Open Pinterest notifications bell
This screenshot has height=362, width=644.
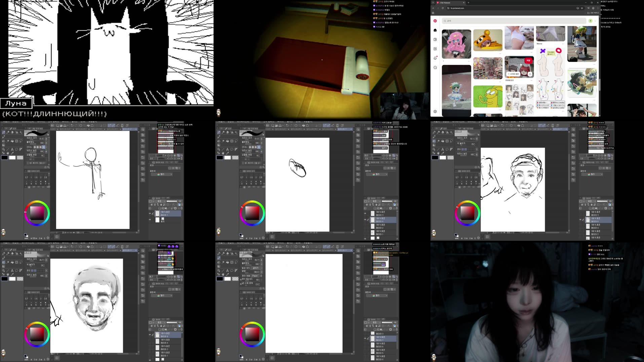(x=435, y=58)
